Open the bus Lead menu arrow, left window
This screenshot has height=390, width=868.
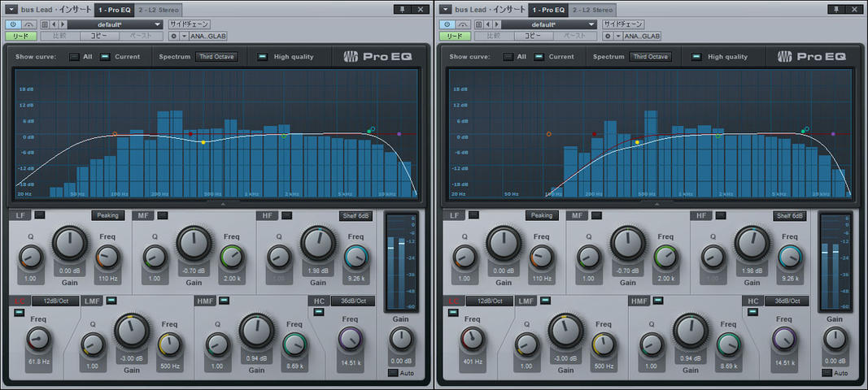11,10
